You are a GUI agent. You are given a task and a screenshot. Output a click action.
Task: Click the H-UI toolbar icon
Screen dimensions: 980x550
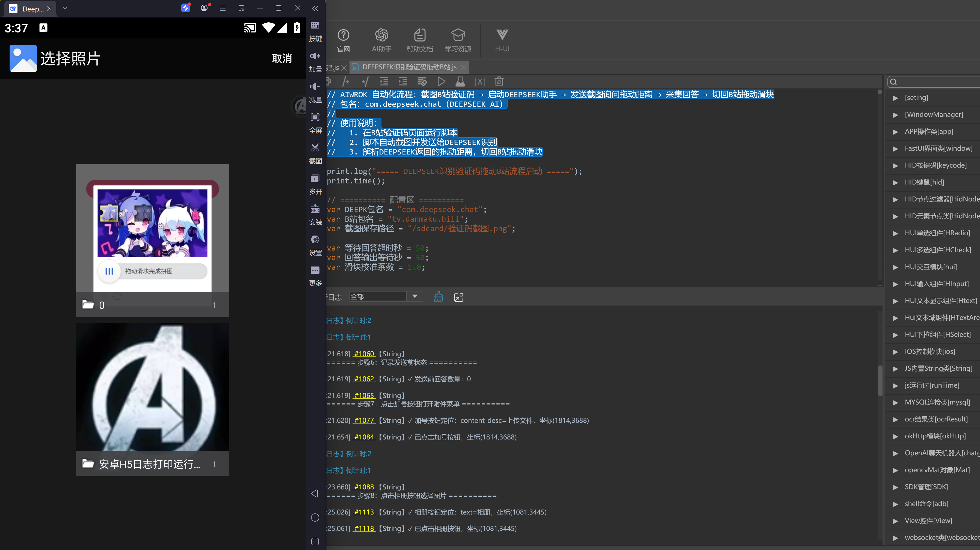(x=502, y=40)
